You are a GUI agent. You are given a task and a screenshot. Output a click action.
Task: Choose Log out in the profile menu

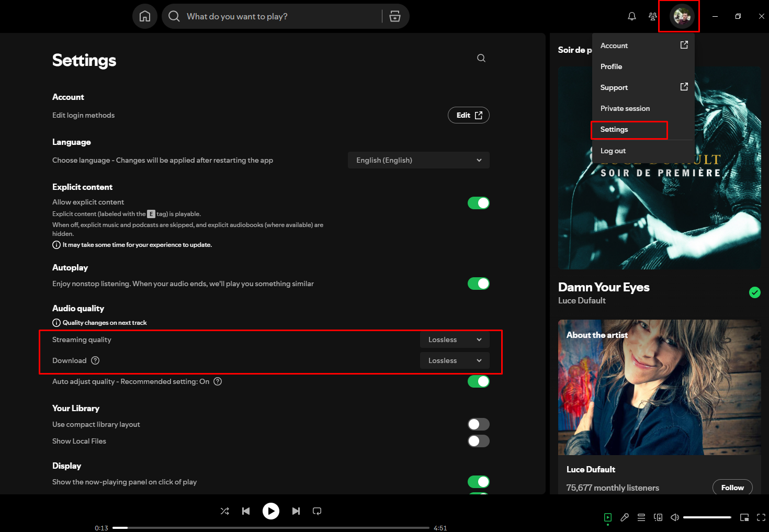pyautogui.click(x=613, y=151)
